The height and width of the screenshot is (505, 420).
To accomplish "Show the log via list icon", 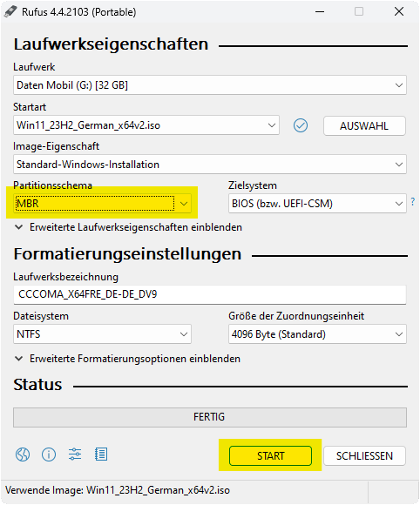I will (101, 454).
